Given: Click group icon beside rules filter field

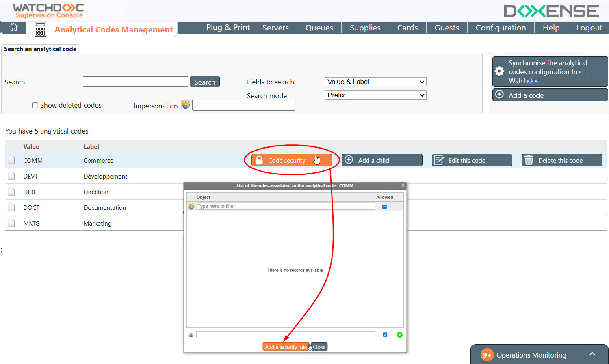Looking at the screenshot, I should coord(191,207).
